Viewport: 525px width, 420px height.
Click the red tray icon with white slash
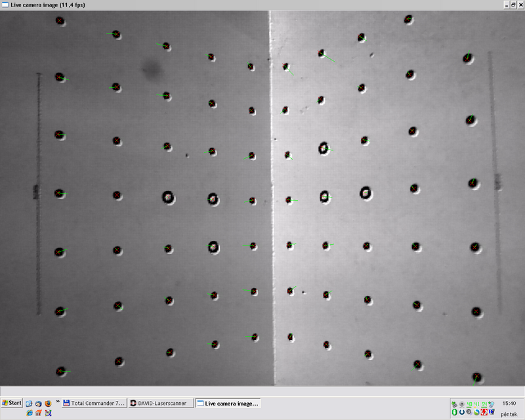[x=484, y=412]
